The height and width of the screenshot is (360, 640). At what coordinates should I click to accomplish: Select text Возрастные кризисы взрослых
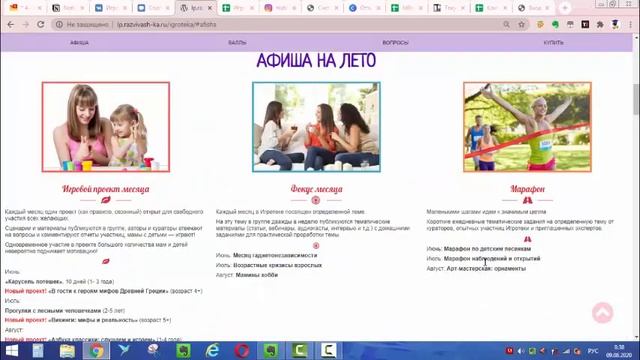pyautogui.click(x=278, y=265)
